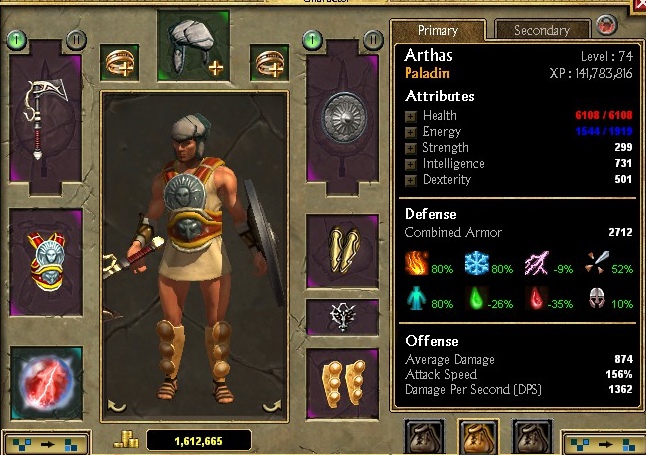Viewport: 646px width, 455px height.
Task: Switch to the Secondary stats tab
Action: (x=542, y=30)
